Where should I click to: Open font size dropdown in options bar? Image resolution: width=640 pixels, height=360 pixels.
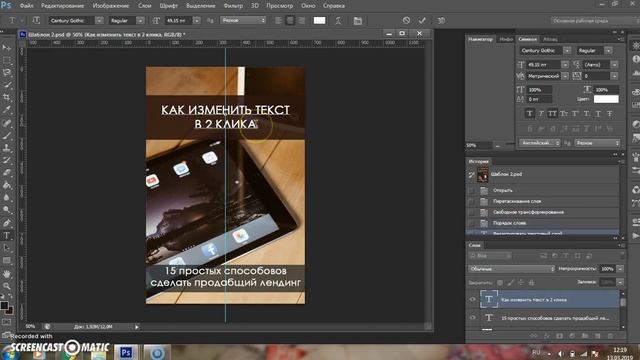coord(197,20)
